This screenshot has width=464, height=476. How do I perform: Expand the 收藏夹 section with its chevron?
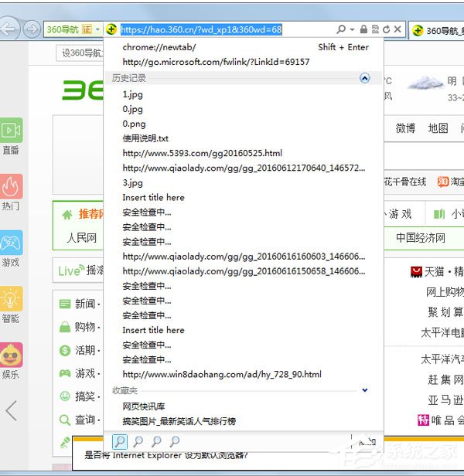tap(365, 390)
